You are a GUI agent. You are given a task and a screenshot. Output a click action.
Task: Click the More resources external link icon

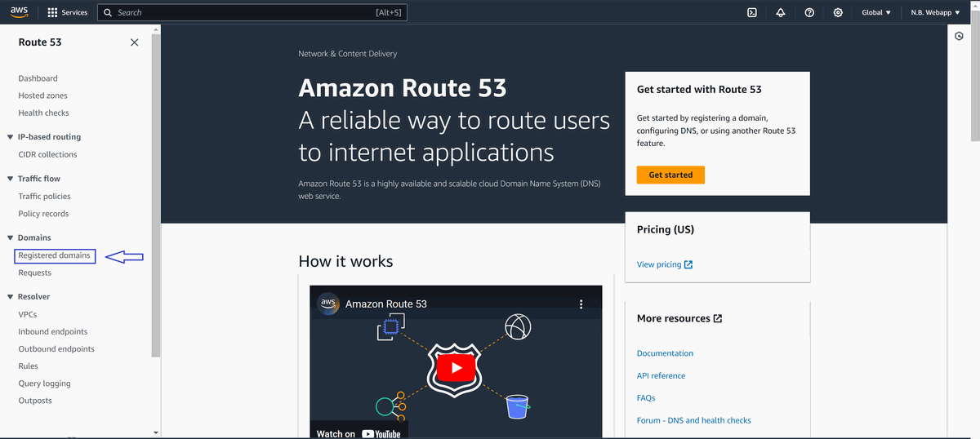(x=718, y=318)
